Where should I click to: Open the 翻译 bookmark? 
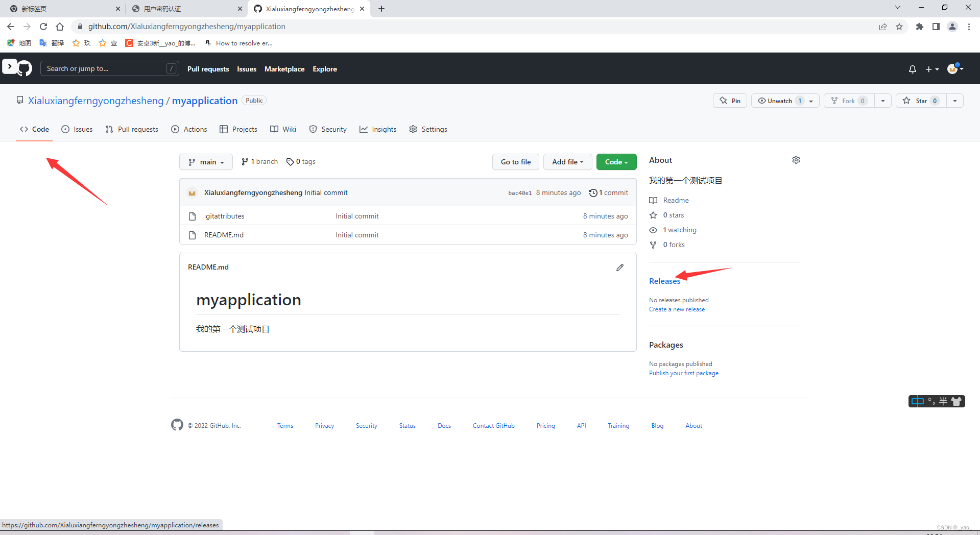point(52,43)
